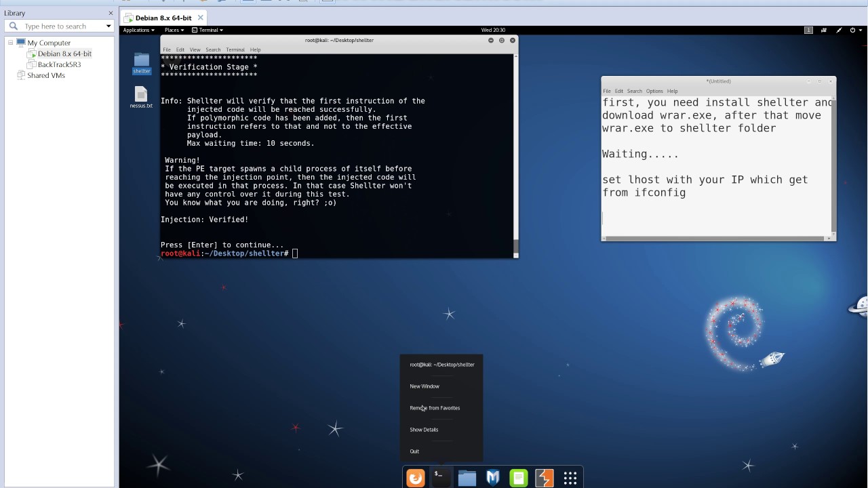Open the terminal View menu
The width and height of the screenshot is (868, 488).
195,49
